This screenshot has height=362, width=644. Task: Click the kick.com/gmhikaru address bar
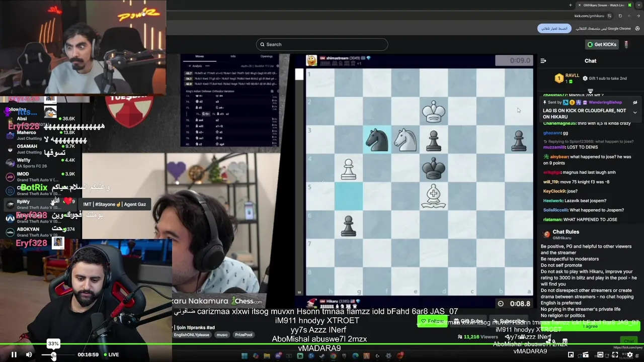[588, 16]
